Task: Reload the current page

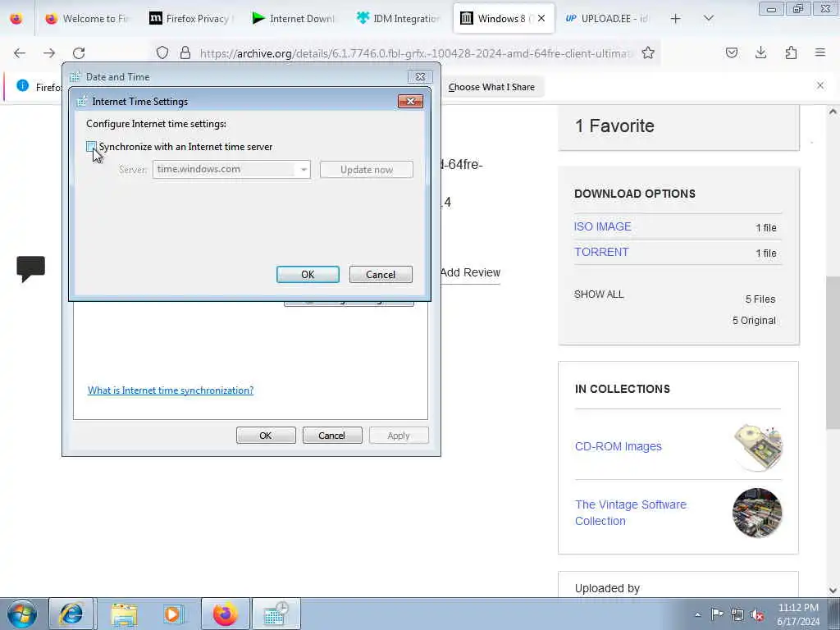Action: tap(79, 53)
